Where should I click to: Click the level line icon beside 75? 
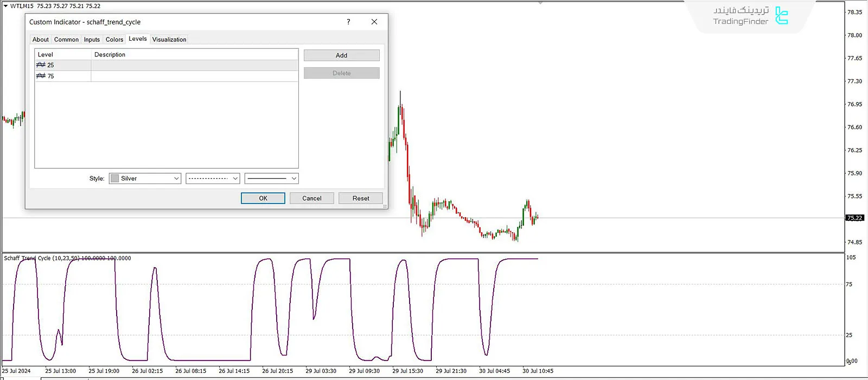pos(41,76)
